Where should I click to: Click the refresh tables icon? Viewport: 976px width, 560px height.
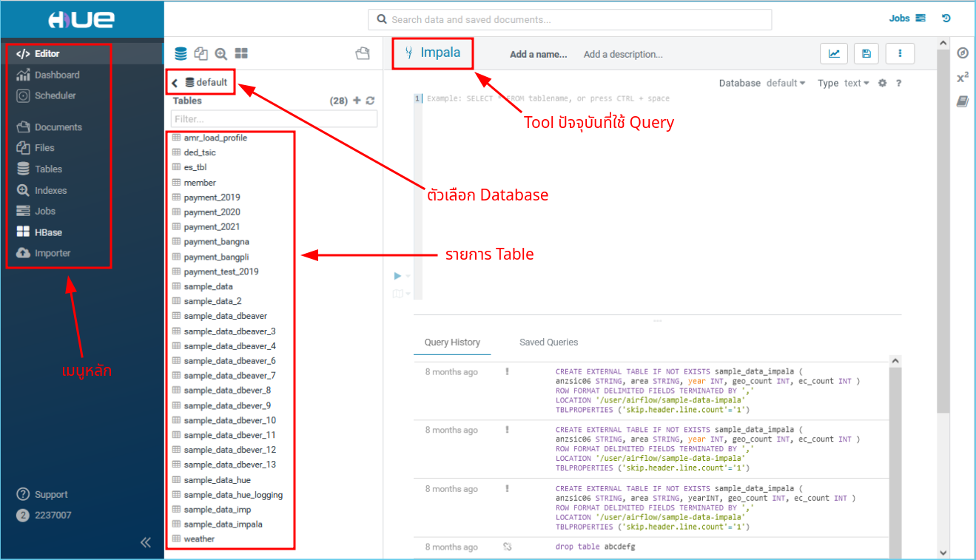pyautogui.click(x=370, y=101)
